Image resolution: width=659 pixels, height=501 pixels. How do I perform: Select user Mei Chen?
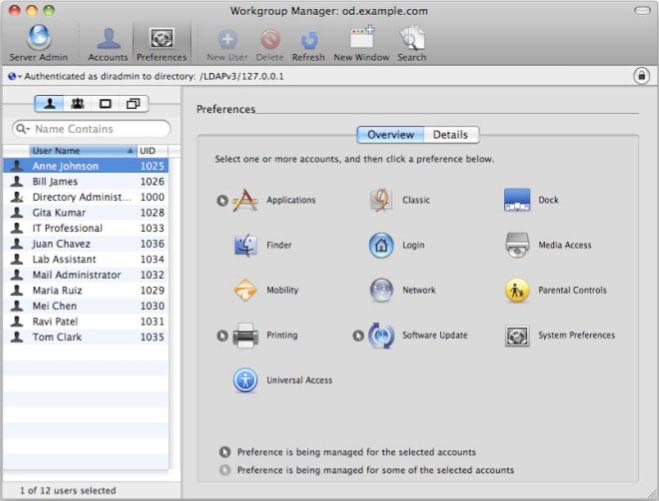coord(86,306)
